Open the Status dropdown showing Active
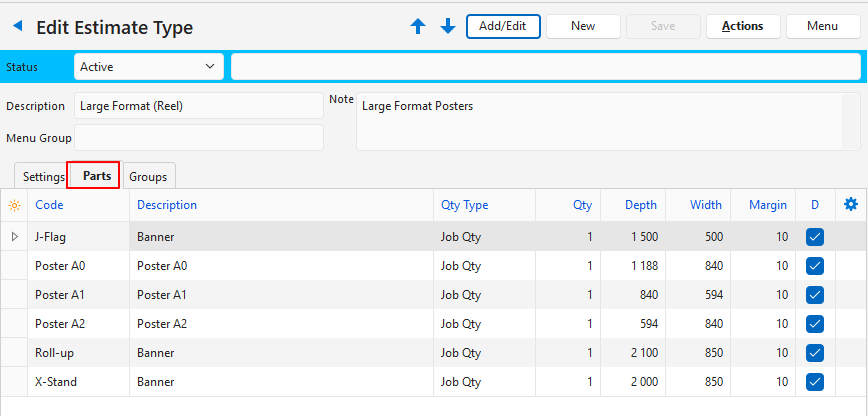Image resolution: width=868 pixels, height=416 pixels. pyautogui.click(x=148, y=67)
